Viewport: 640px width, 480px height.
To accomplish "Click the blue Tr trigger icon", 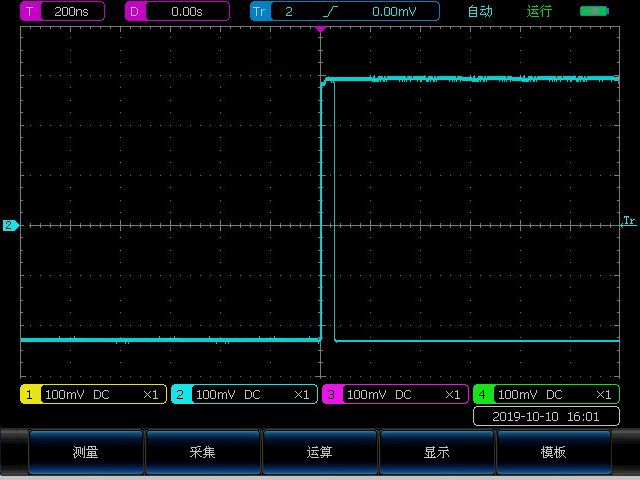I will pos(260,12).
